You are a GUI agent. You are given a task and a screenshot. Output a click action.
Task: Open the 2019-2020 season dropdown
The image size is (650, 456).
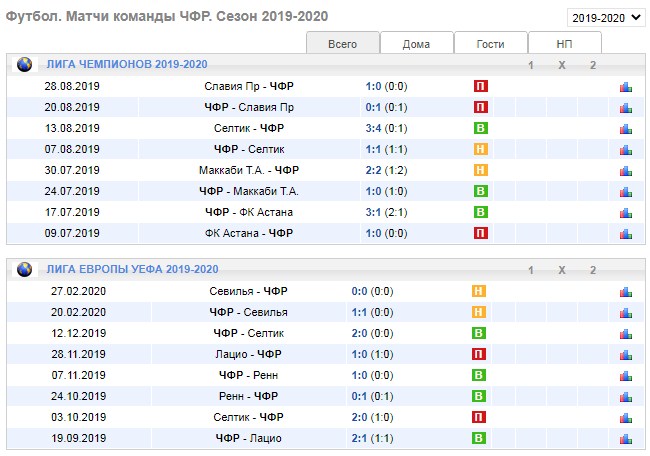pos(606,17)
